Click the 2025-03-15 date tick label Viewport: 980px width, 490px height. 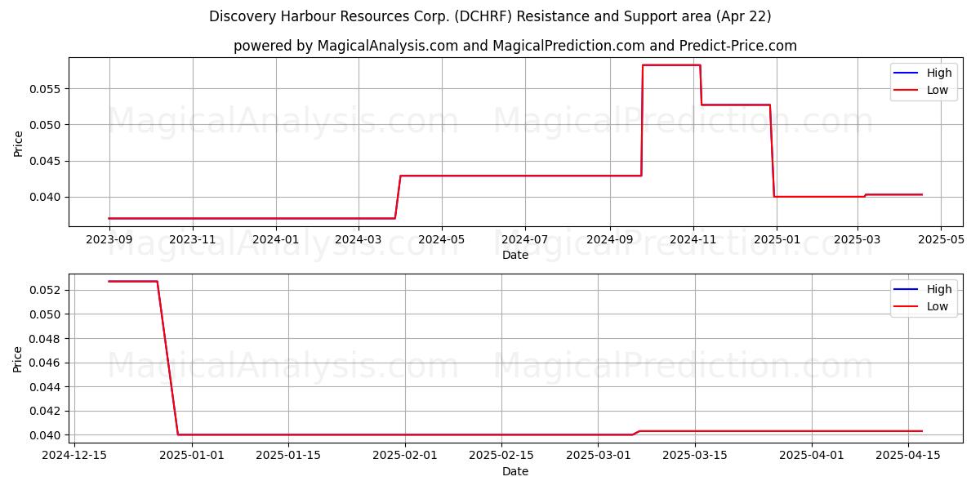(x=694, y=457)
